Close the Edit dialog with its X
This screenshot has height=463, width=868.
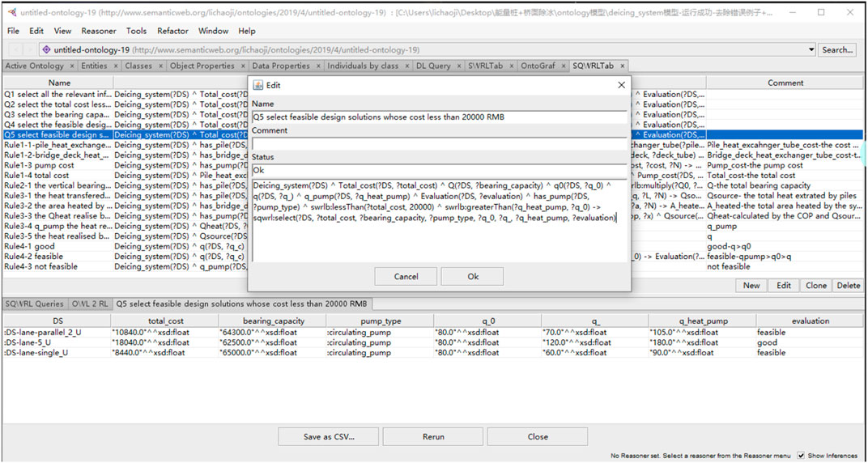[x=621, y=85]
